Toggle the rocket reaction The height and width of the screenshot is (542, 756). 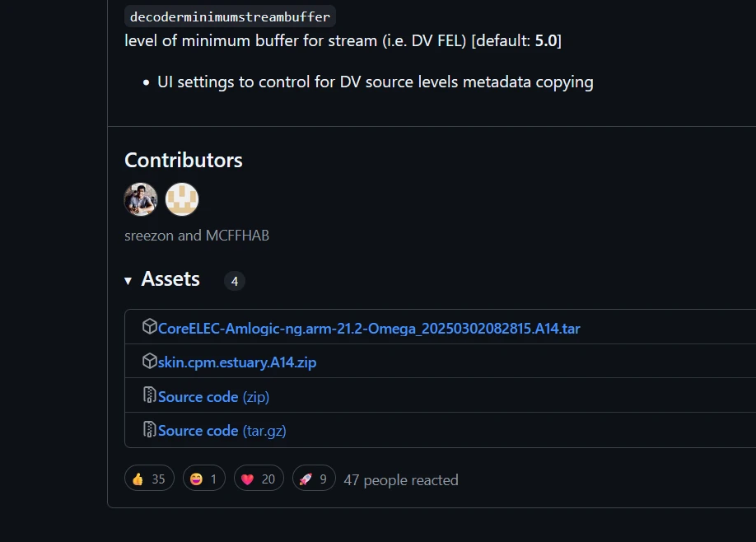(x=314, y=479)
